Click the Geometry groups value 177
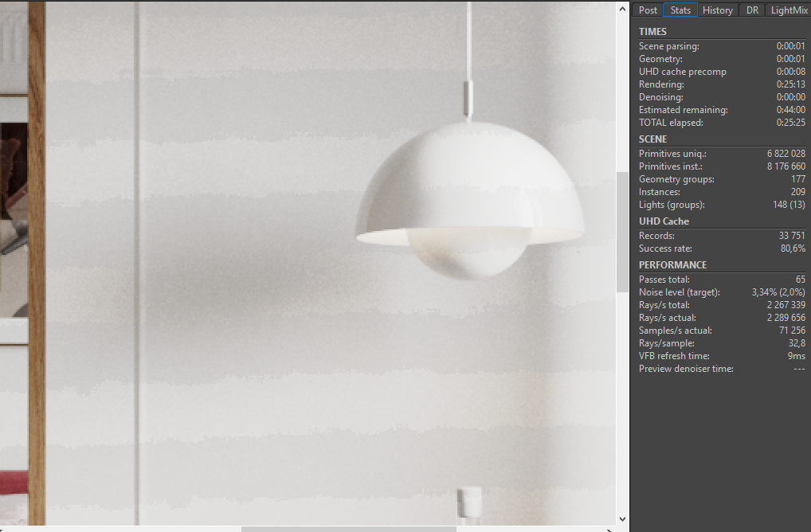Viewport: 811px width, 532px height. (x=798, y=179)
